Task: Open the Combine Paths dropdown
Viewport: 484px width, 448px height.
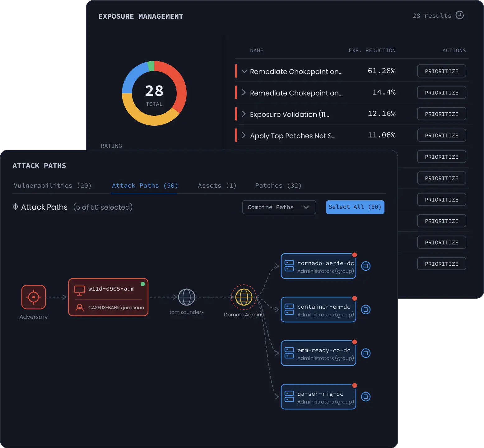Action: pos(279,207)
